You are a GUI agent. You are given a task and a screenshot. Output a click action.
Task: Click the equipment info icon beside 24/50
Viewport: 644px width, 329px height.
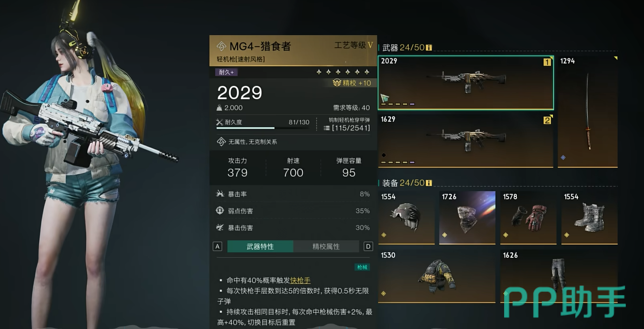[429, 183]
